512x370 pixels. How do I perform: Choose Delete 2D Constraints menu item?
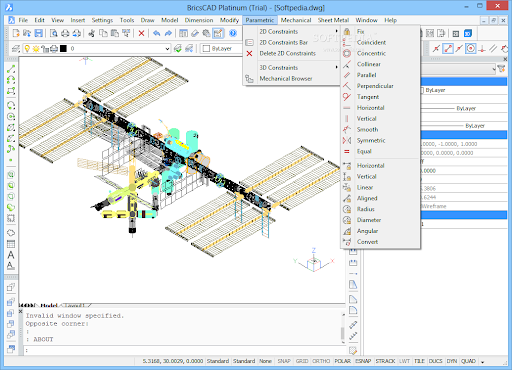click(x=287, y=53)
